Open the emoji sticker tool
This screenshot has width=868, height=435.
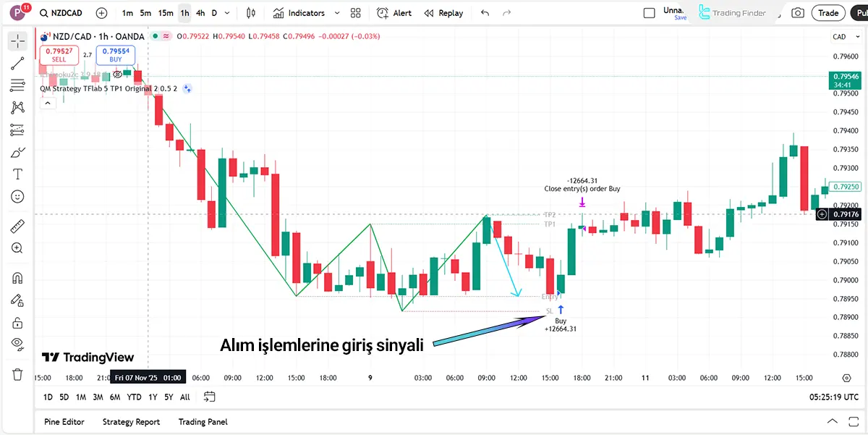click(x=18, y=196)
